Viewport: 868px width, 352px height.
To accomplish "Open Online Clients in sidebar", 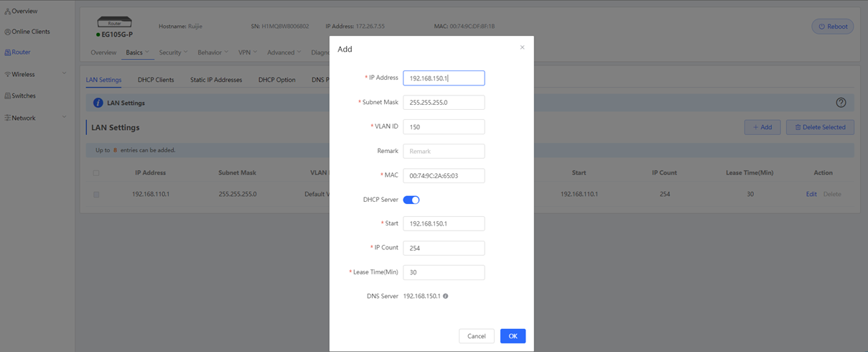I will (27, 32).
